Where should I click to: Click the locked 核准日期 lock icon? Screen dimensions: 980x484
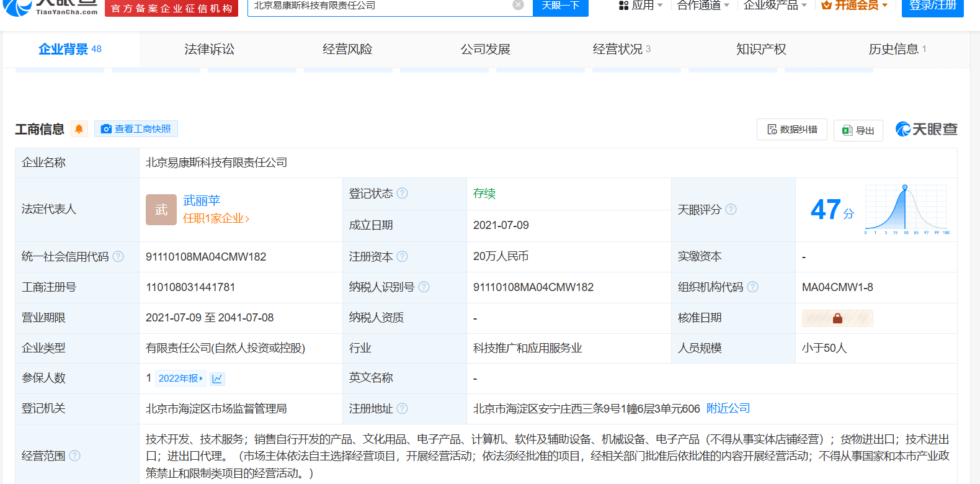coord(837,318)
